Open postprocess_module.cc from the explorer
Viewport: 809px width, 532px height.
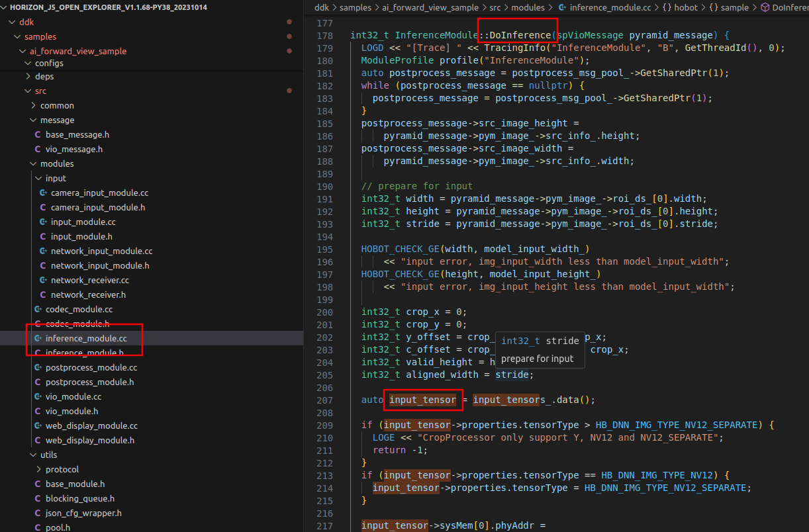tap(91, 368)
